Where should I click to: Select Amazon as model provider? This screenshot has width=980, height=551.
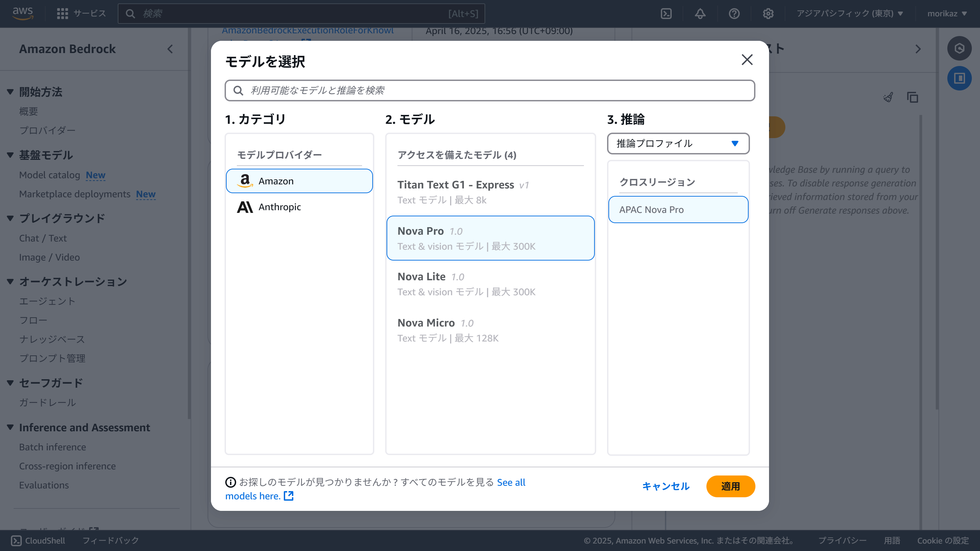point(299,181)
